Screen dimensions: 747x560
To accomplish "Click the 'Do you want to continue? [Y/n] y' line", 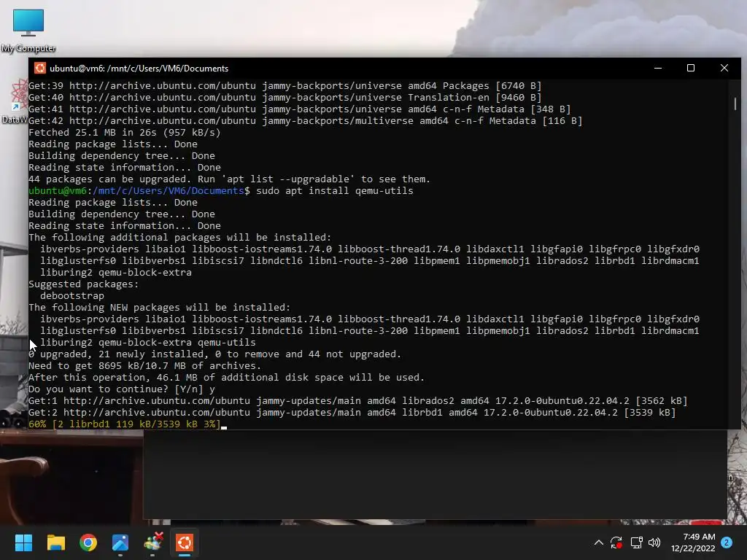I will coord(122,389).
